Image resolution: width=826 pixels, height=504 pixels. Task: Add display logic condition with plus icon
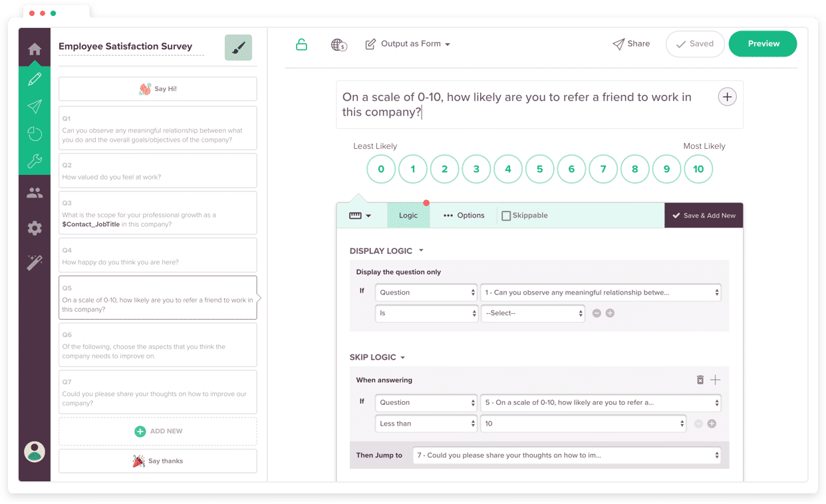pos(610,313)
